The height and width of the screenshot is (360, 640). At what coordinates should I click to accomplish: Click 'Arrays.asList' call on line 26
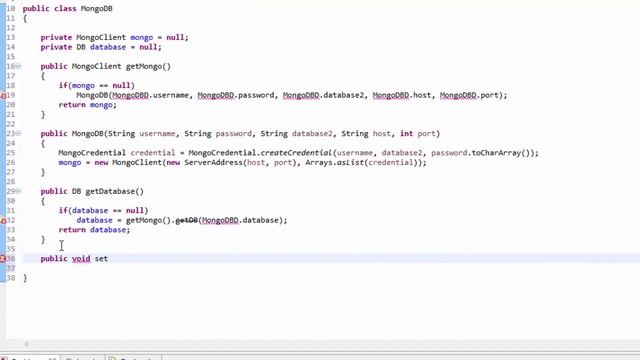click(335, 162)
